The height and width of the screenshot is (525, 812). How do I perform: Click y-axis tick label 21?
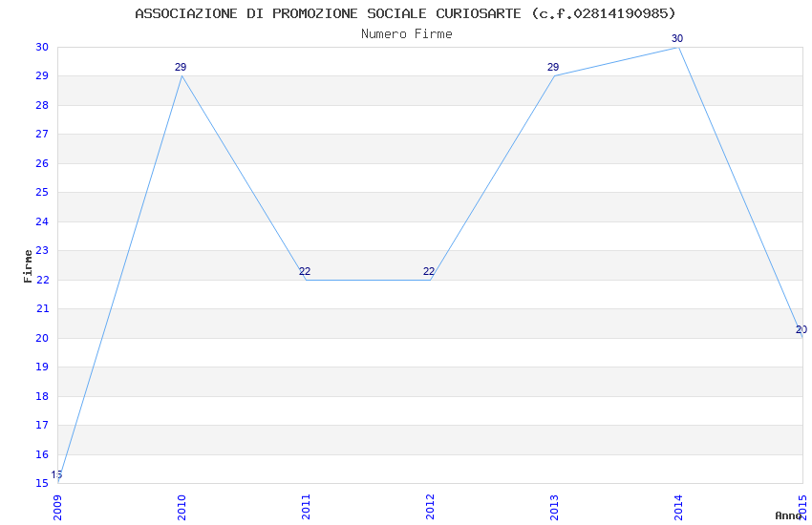pyautogui.click(x=42, y=308)
